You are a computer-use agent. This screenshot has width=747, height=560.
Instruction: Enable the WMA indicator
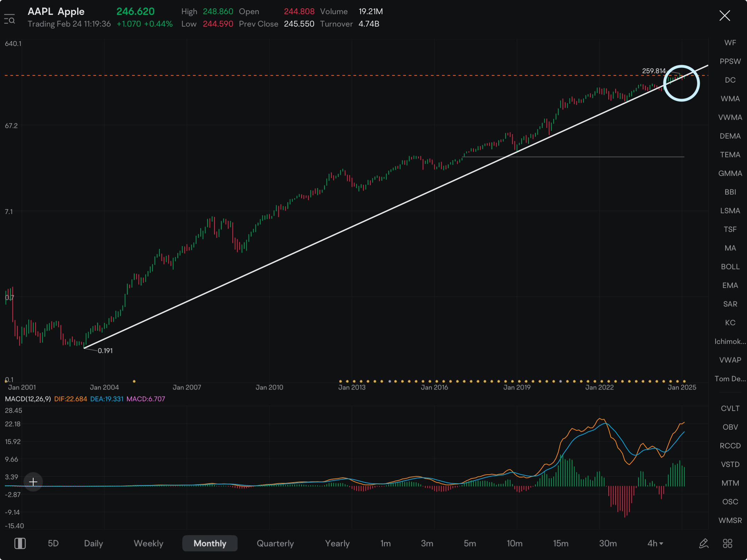[x=730, y=99]
